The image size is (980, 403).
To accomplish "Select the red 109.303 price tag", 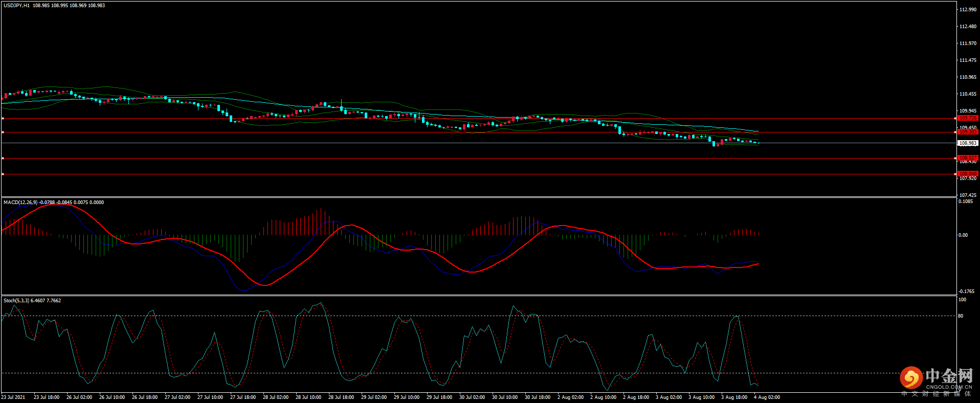I will (967, 132).
